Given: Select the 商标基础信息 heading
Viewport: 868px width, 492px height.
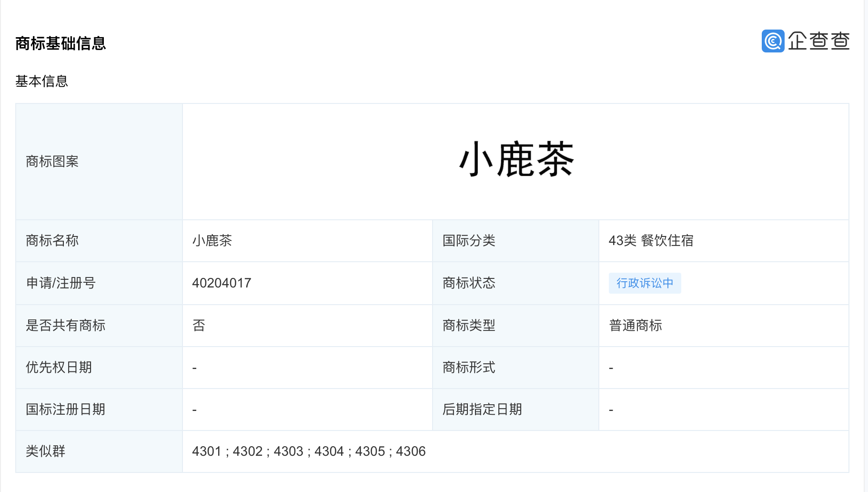Looking at the screenshot, I should tap(61, 43).
